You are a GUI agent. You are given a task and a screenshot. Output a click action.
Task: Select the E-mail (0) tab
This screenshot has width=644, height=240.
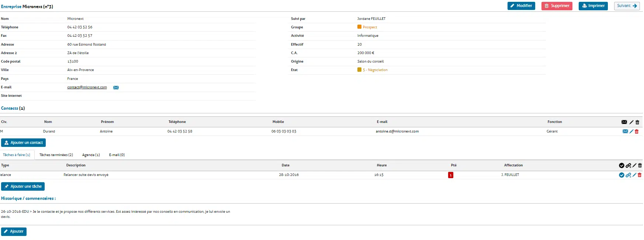pos(117,155)
